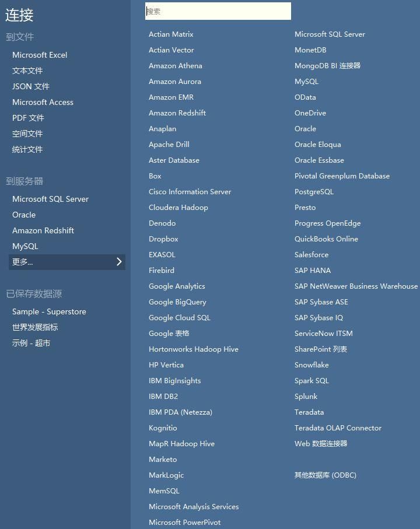Connect to Marketo

coord(163,459)
